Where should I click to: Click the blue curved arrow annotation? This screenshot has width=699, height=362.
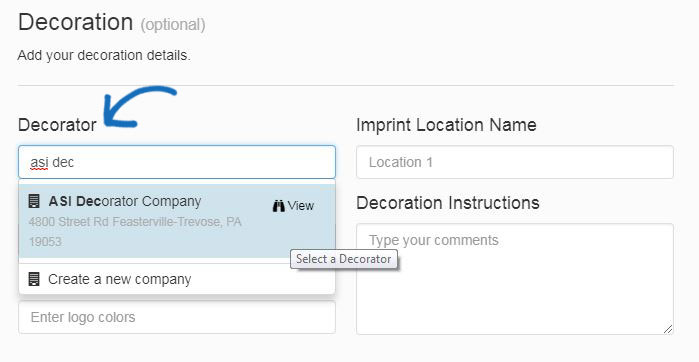(x=140, y=106)
